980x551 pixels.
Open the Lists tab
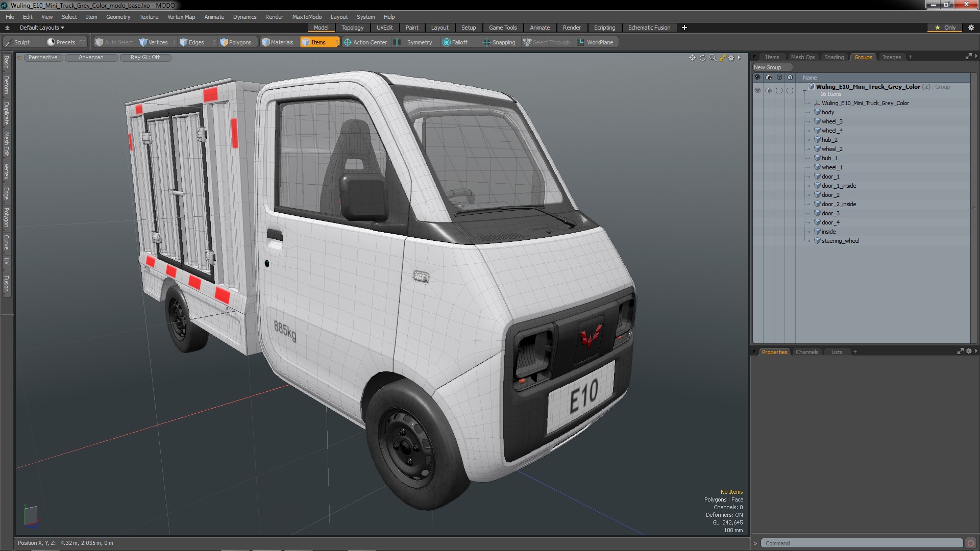point(837,352)
